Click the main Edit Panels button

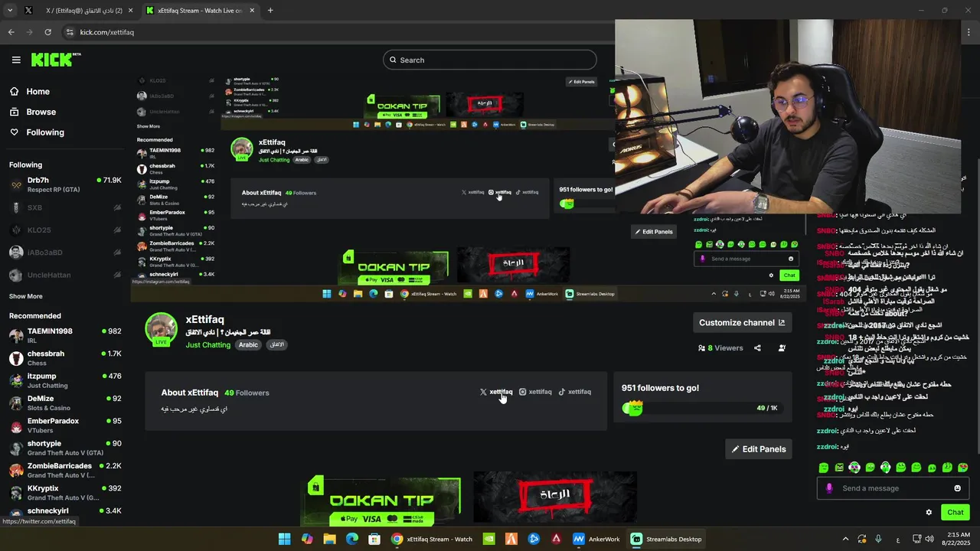pos(759,449)
